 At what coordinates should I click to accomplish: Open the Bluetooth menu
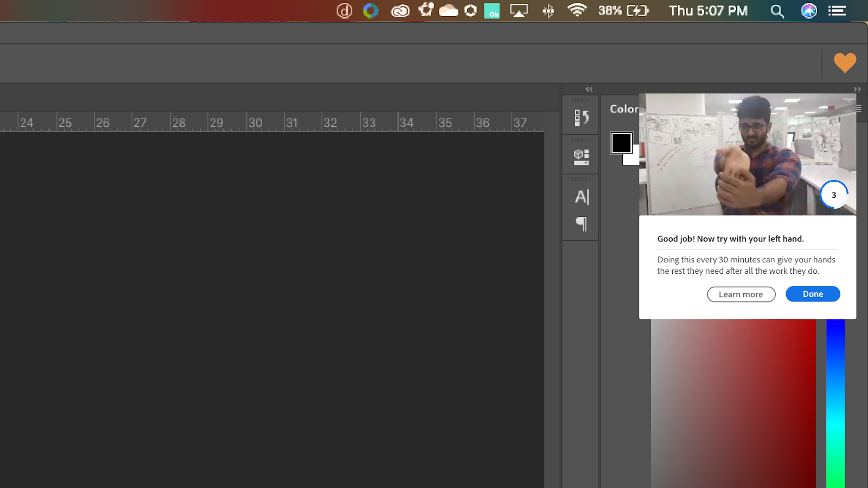[548, 11]
